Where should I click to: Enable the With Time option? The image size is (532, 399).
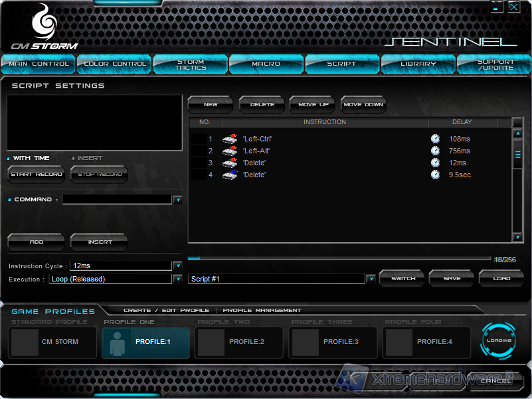point(9,159)
